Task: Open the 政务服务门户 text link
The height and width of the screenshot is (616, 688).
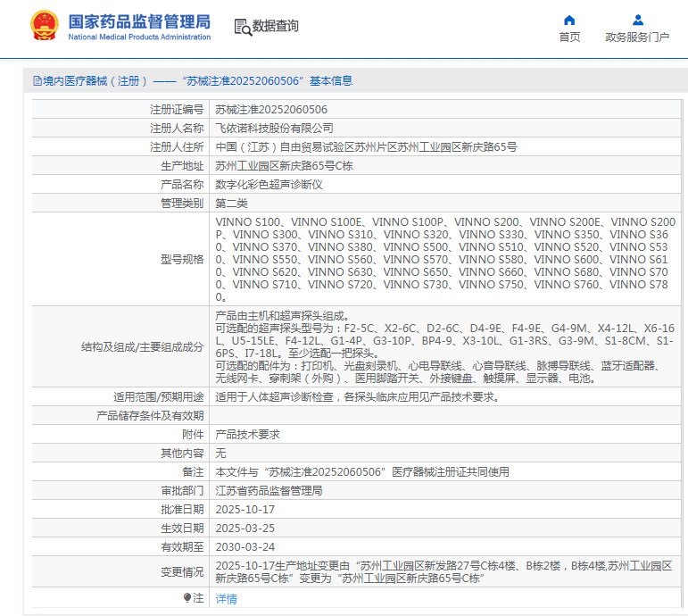Action: pyautogui.click(x=637, y=37)
